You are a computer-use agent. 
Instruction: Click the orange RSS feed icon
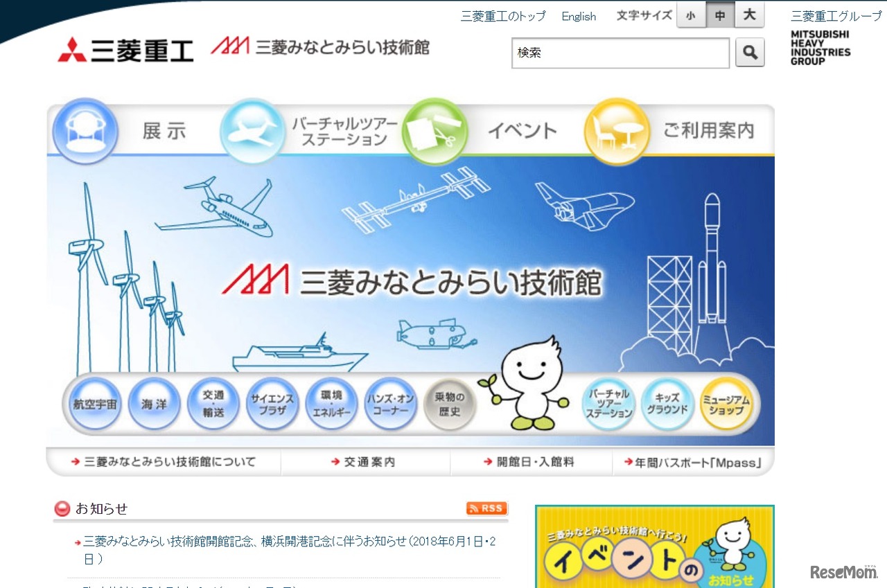point(487,508)
